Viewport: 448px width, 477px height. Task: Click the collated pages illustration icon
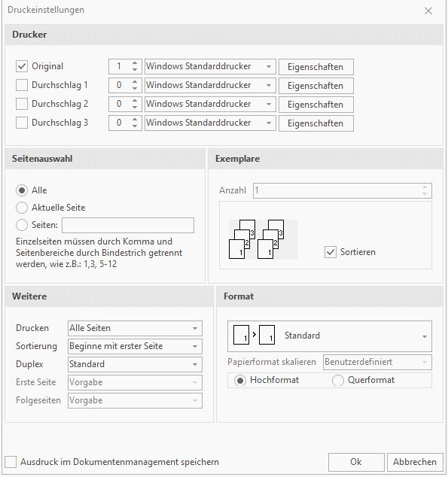click(264, 239)
